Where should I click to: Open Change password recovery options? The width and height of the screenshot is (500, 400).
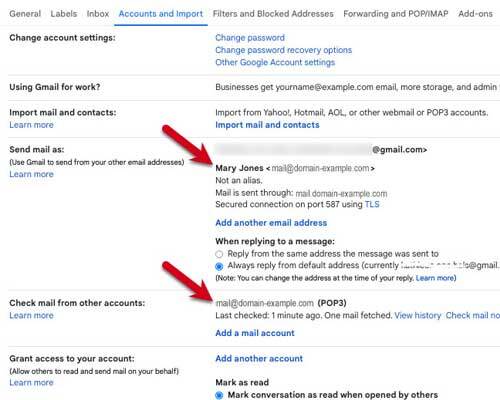(x=283, y=50)
